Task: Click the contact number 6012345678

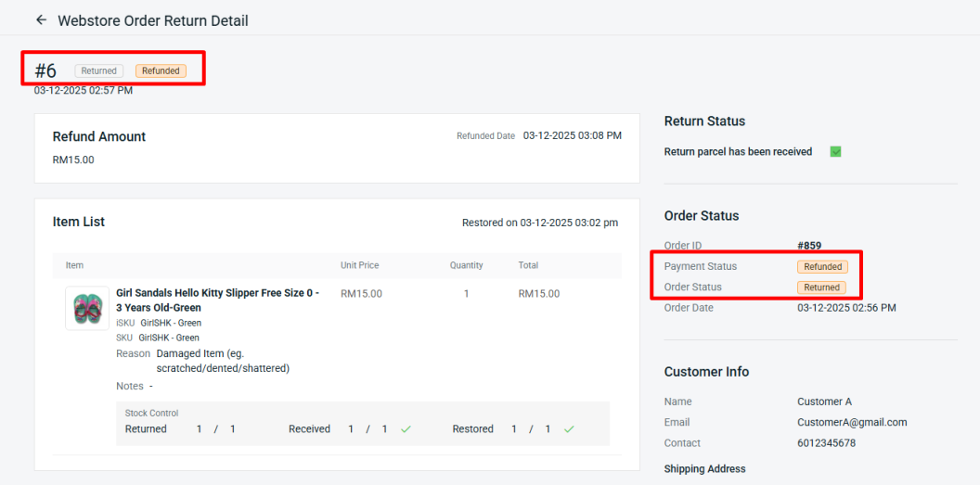Action: [x=826, y=443]
